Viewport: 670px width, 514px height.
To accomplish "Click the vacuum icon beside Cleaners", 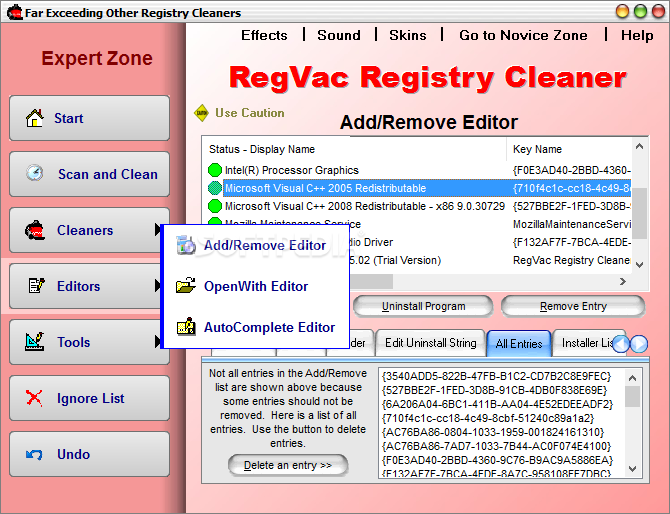I will tap(35, 230).
